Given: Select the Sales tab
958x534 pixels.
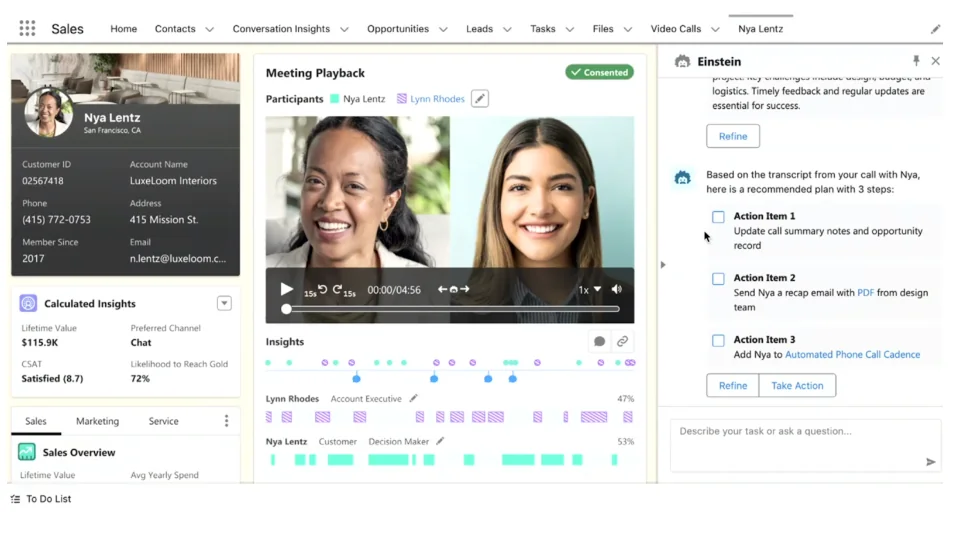Looking at the screenshot, I should pyautogui.click(x=35, y=421).
